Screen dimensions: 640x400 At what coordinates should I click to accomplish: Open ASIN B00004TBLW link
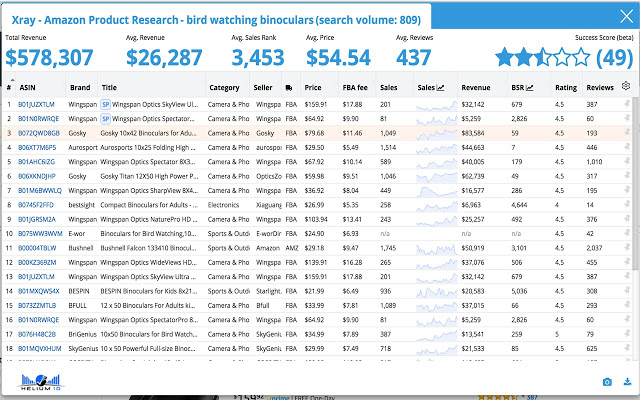point(37,248)
